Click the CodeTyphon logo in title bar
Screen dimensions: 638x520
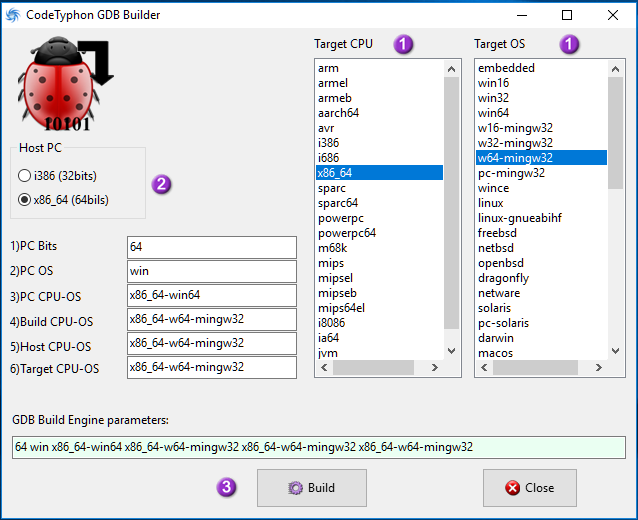coord(13,15)
